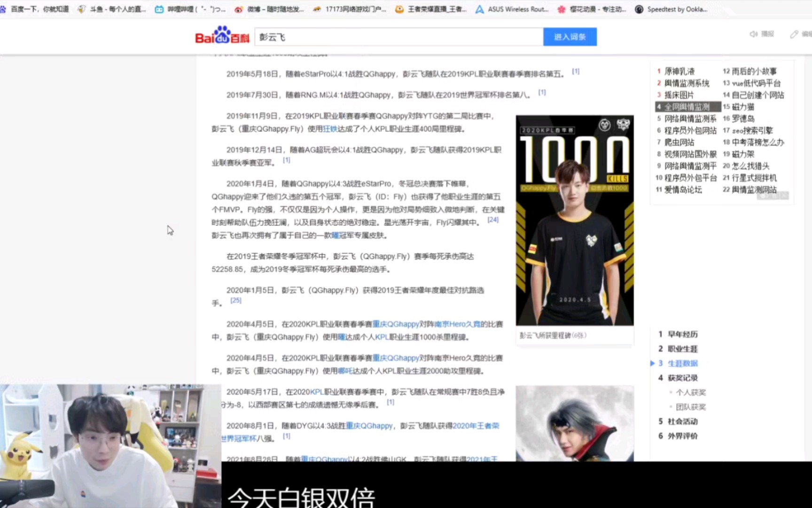Viewport: 812px width, 508px height.
Task: Open the 百度一下 bookmark
Action: (x=35, y=9)
